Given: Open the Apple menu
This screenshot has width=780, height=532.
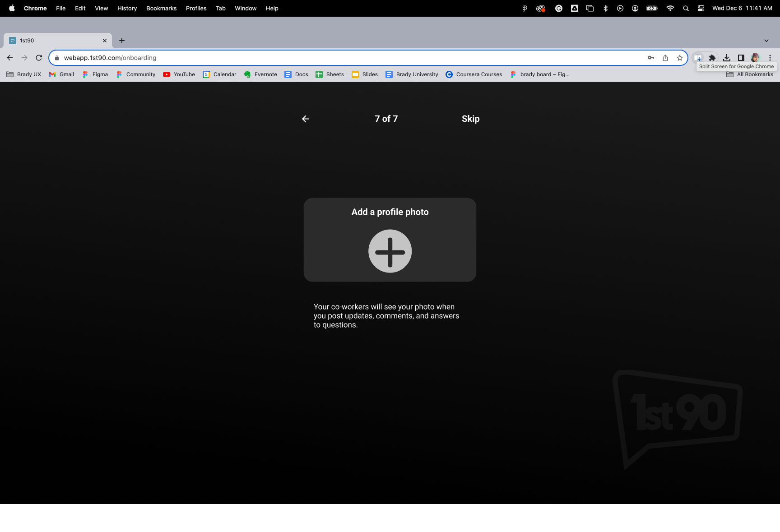Looking at the screenshot, I should (12, 8).
